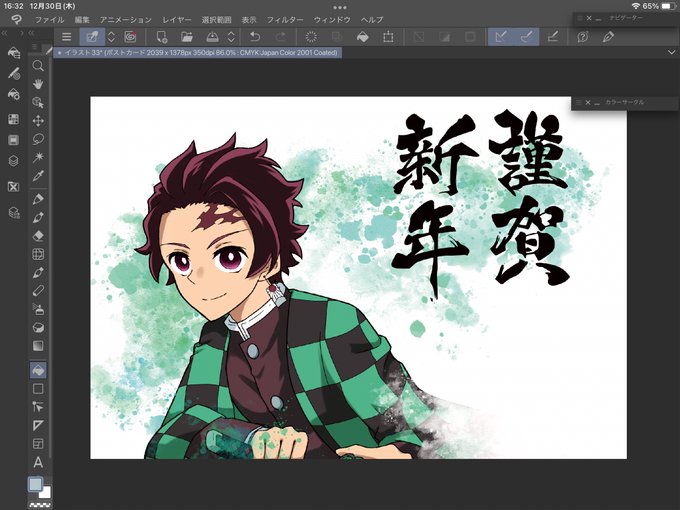The image size is (680, 510).
Task: Select the Zoom magnifier tool
Action: [x=38, y=66]
